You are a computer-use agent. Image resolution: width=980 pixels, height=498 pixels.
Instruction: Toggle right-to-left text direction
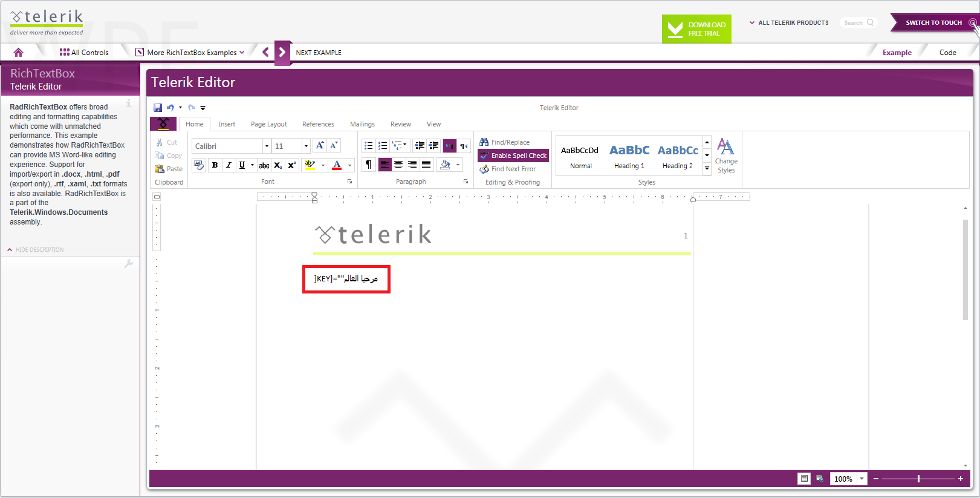click(464, 146)
